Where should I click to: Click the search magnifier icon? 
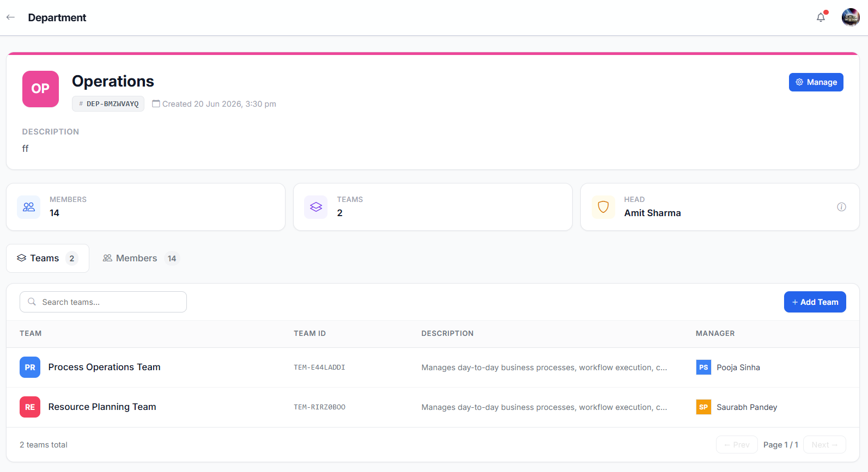(x=32, y=302)
